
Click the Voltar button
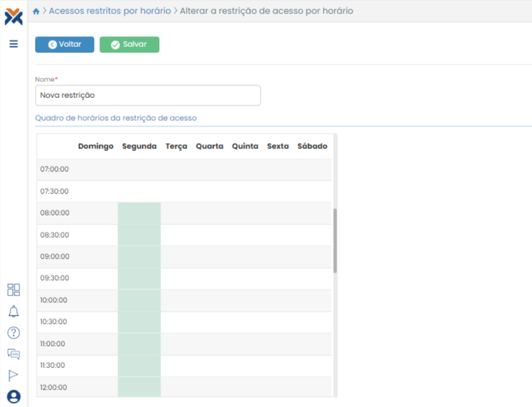tap(64, 44)
